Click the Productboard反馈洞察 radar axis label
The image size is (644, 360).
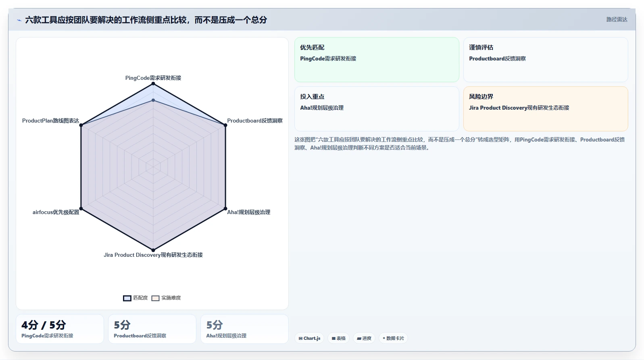[255, 121]
